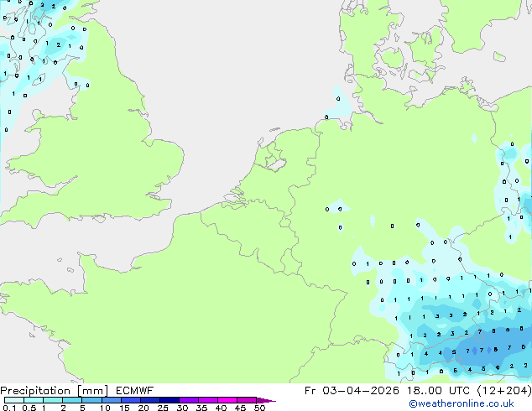
Task: Pick the 25–30 mm navy legend swatch
Action: tap(169, 400)
